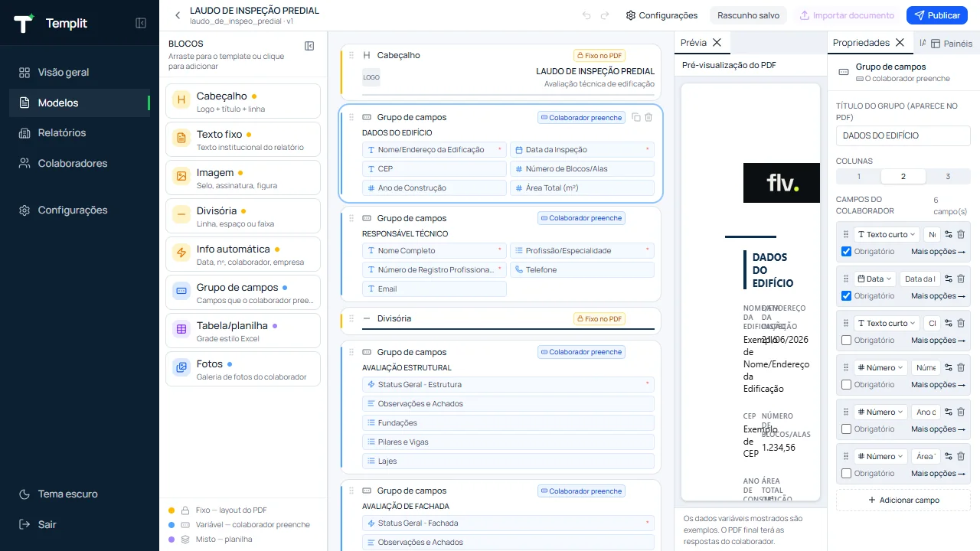Open Colaboradores in the sidebar
The width and height of the screenshot is (980, 551).
tap(80, 164)
